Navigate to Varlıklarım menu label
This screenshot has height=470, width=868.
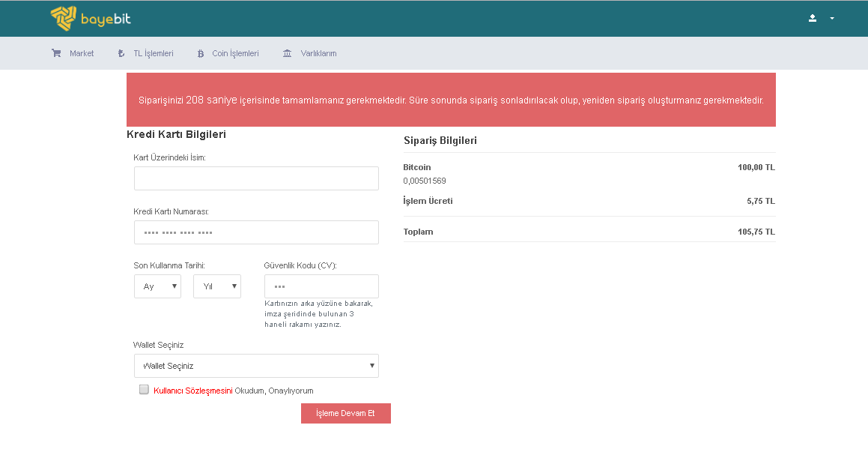(x=318, y=53)
